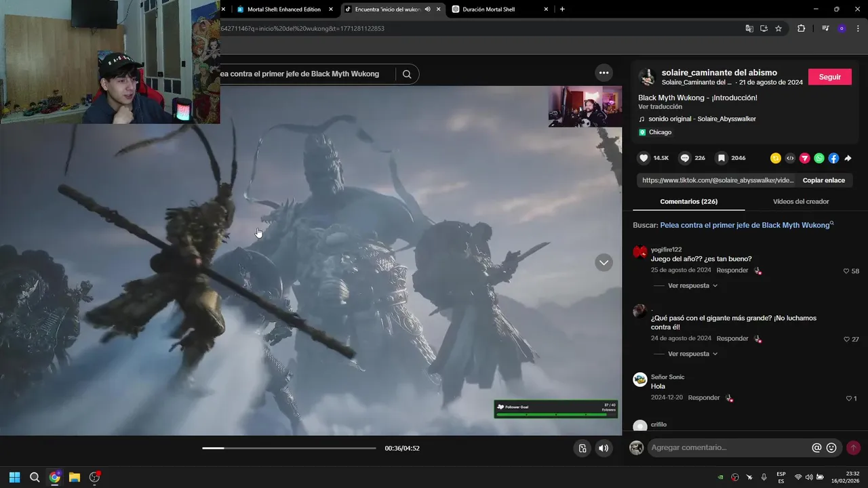Expand replies under the giant comment
This screenshot has height=488, width=868.
[692, 354]
